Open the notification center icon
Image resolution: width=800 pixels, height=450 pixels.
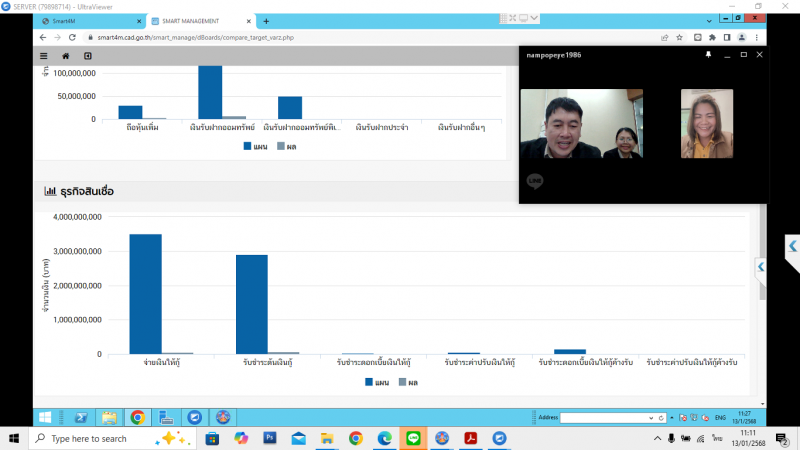pyautogui.click(x=782, y=438)
